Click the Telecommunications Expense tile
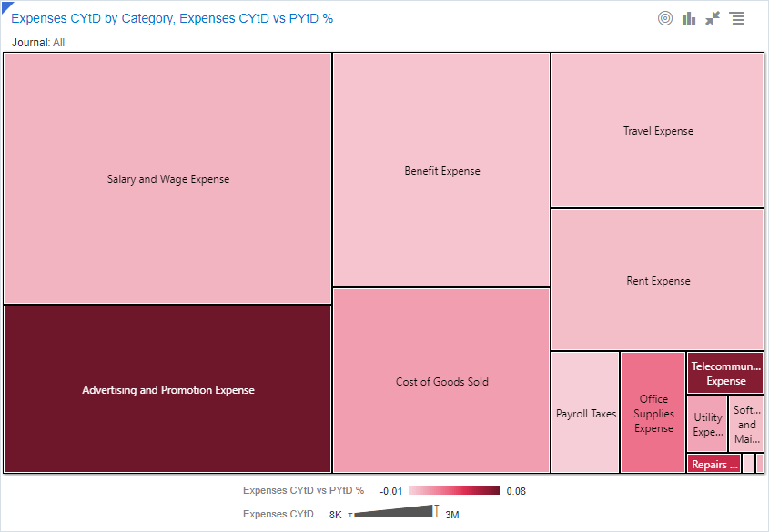The image size is (769, 532). click(724, 373)
